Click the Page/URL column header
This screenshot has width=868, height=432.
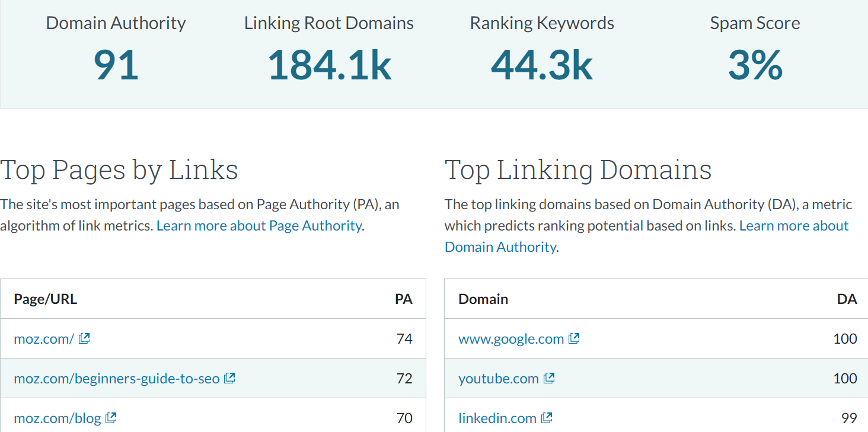46,299
